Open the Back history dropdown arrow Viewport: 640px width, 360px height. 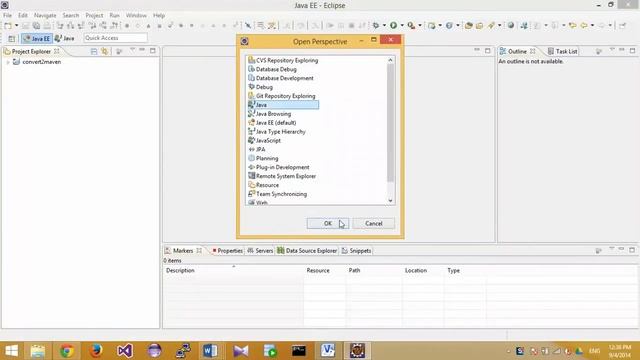[x=592, y=26]
